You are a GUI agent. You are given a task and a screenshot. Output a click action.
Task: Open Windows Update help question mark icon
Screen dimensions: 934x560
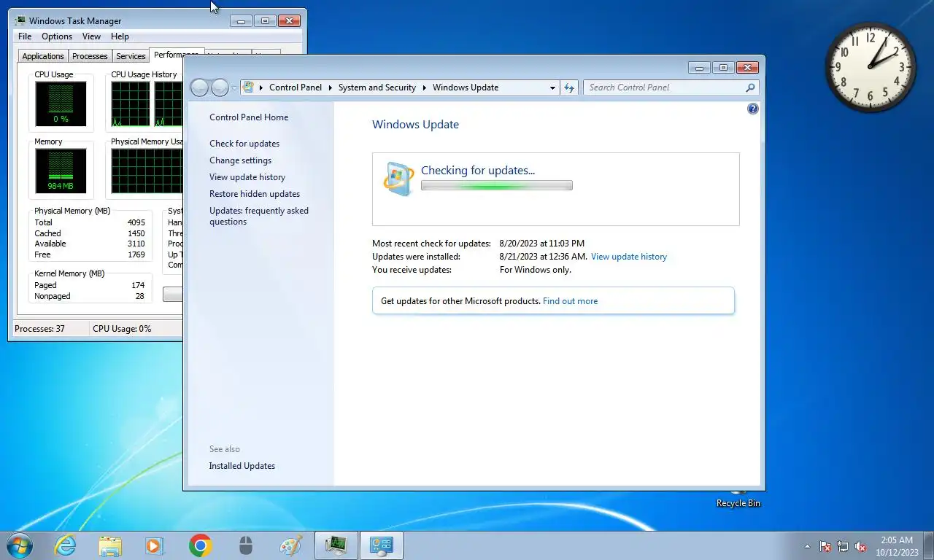point(753,109)
